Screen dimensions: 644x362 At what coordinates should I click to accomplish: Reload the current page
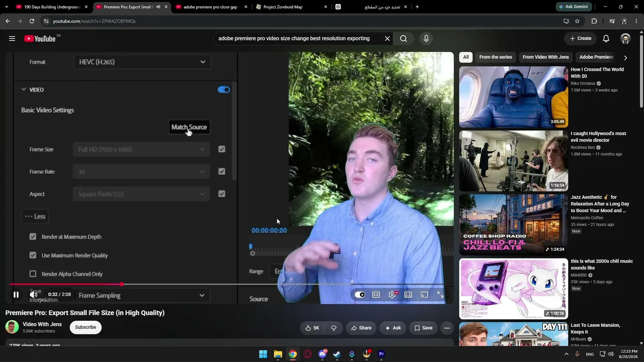32,21
